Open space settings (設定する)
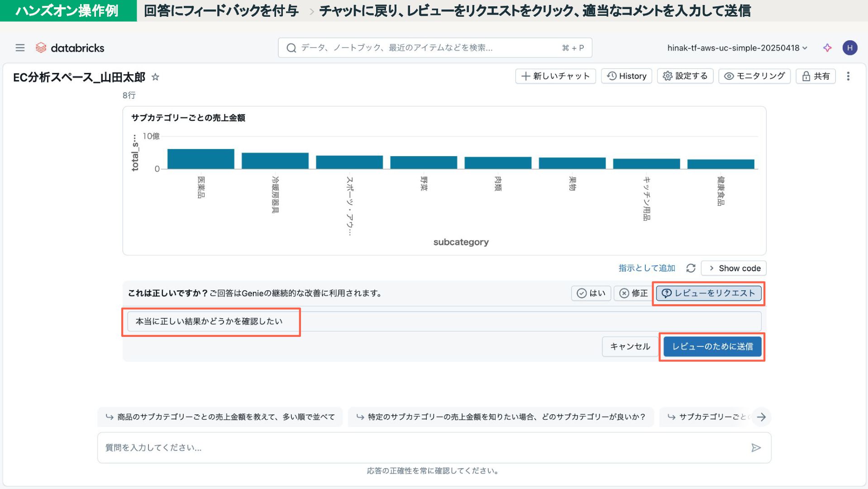The height and width of the screenshot is (489, 868). 685,76
